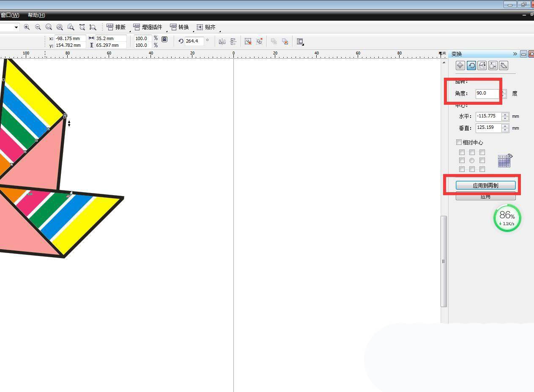Image resolution: width=534 pixels, height=392 pixels.
Task: Enable the 相对中心 checkbox
Action: [x=459, y=142]
